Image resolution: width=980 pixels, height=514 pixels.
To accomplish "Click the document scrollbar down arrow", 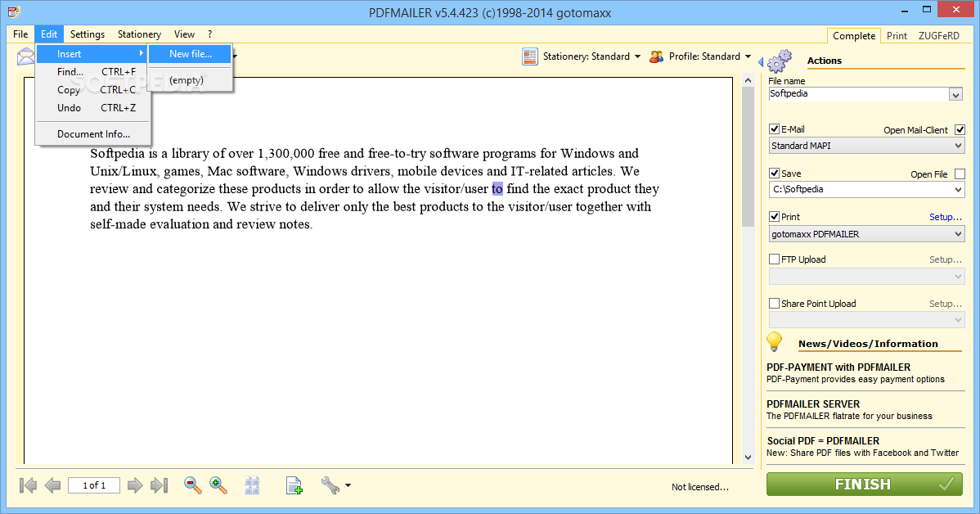I will pyautogui.click(x=748, y=458).
